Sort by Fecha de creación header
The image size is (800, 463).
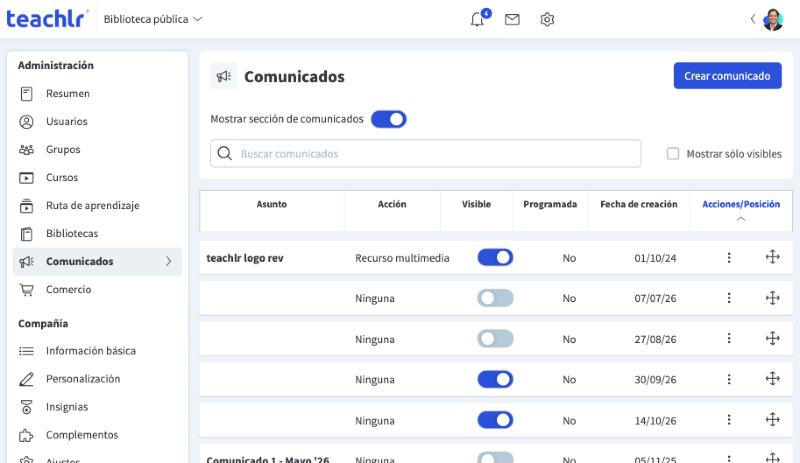click(639, 204)
